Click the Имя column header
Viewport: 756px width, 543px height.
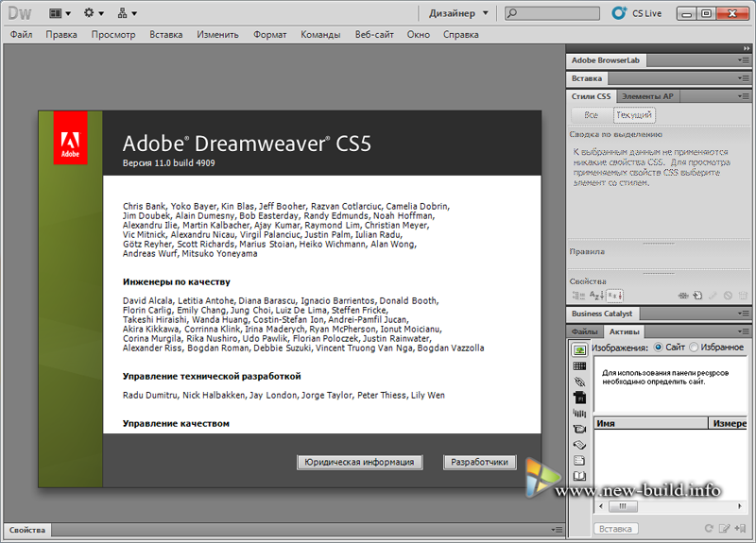[650, 423]
